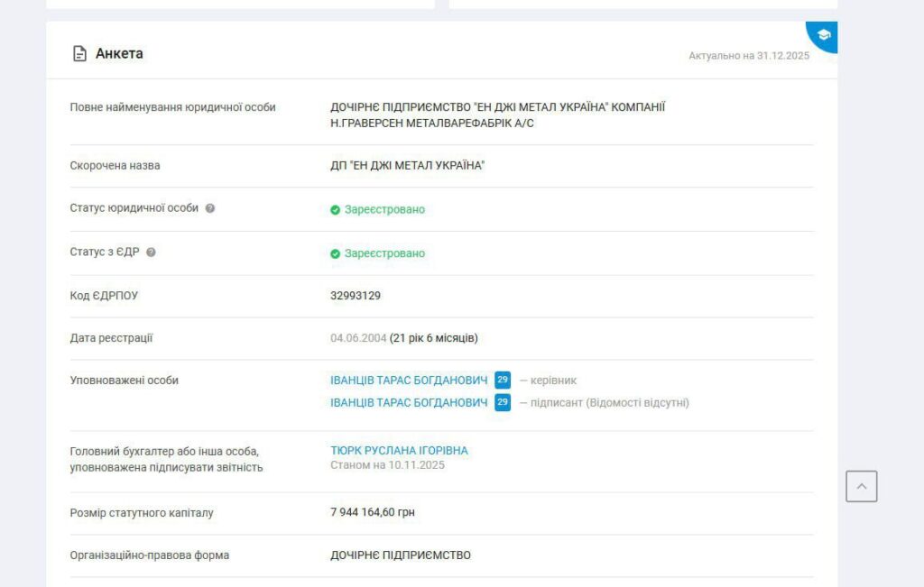The width and height of the screenshot is (924, 587).
Task: Click the 29 badge next to підписант
Action: 503,402
